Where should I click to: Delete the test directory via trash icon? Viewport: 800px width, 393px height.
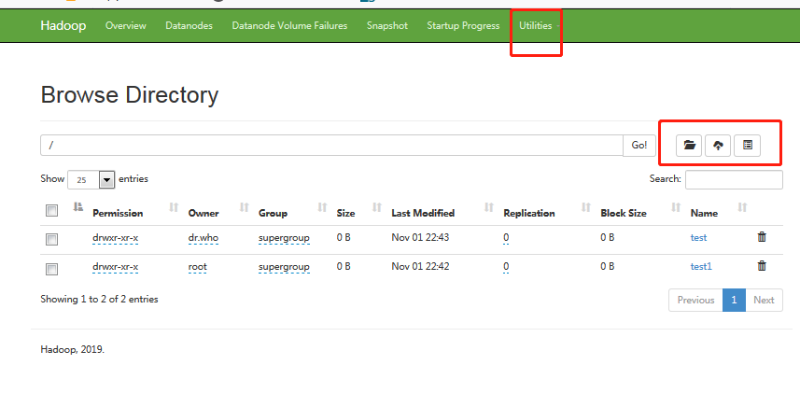pos(762,237)
